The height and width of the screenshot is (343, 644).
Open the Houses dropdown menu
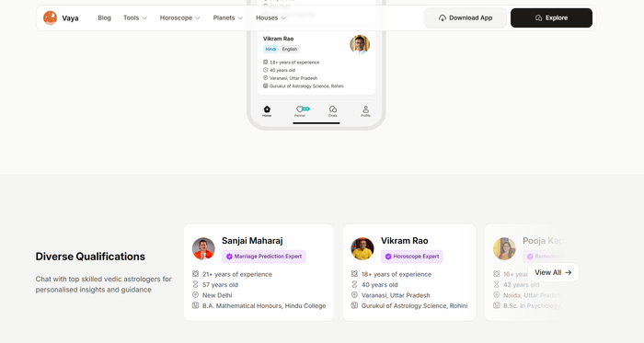click(270, 18)
